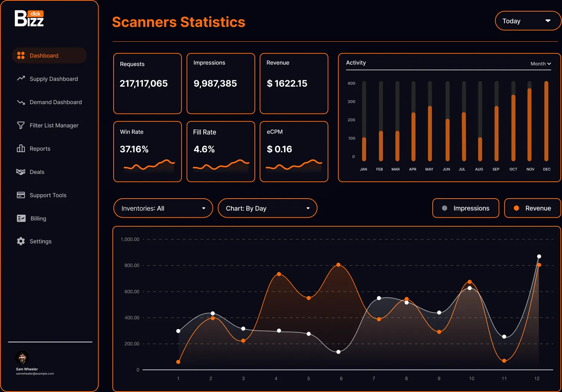Click the Reports bar chart icon
The width and height of the screenshot is (562, 392).
point(21,148)
